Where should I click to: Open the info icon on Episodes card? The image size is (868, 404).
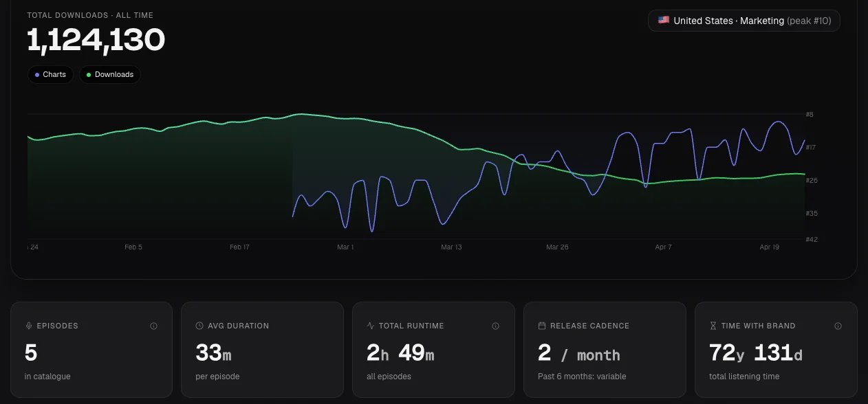154,326
